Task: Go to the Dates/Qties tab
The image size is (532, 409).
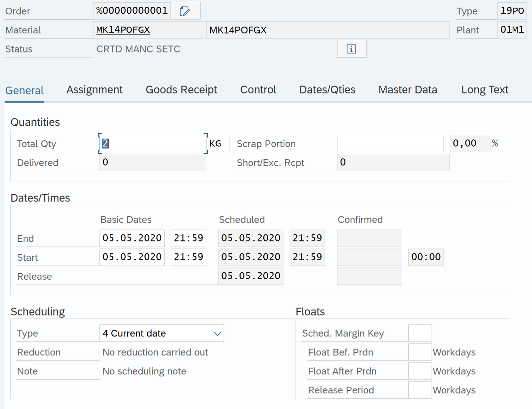Action: click(327, 90)
